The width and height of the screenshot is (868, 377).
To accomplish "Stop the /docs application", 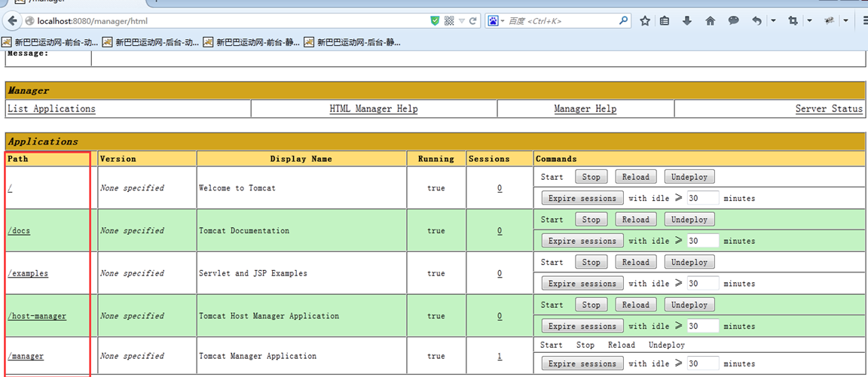I will click(591, 220).
